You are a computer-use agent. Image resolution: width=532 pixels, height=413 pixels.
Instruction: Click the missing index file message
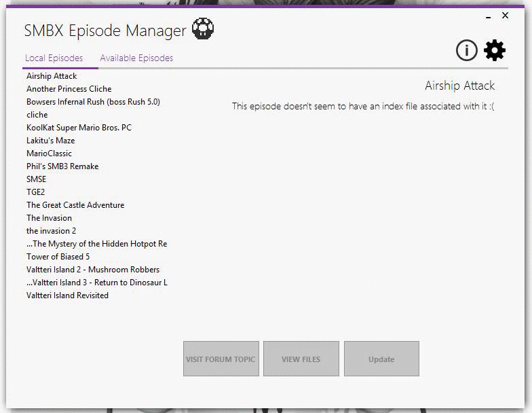click(363, 106)
